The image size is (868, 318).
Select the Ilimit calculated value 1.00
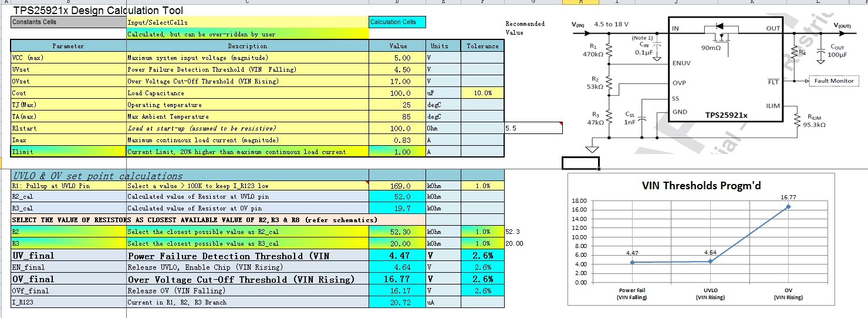coord(397,152)
